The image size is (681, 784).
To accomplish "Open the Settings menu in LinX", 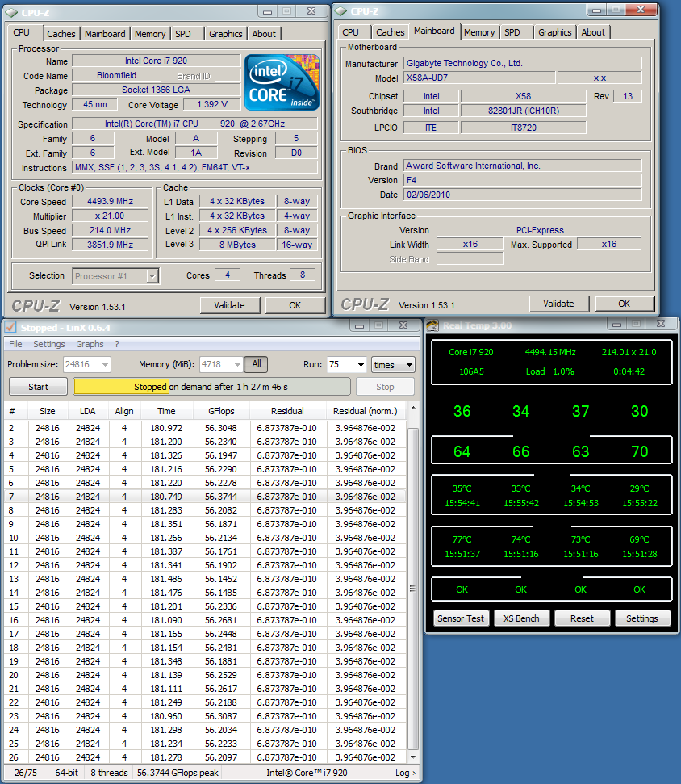I will 49,344.
